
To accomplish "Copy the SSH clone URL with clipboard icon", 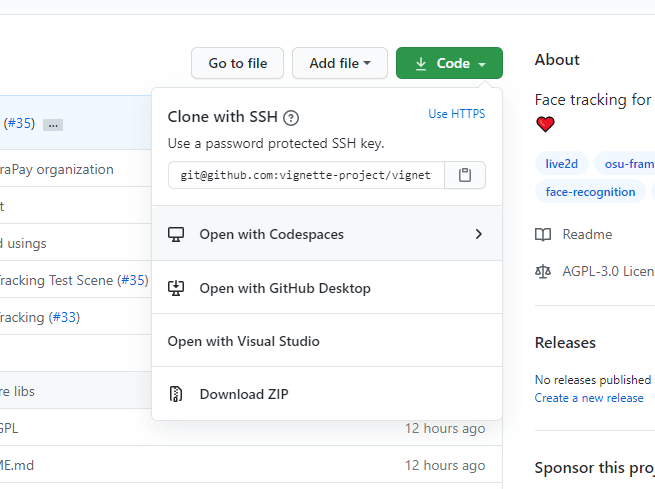I will pyautogui.click(x=465, y=175).
